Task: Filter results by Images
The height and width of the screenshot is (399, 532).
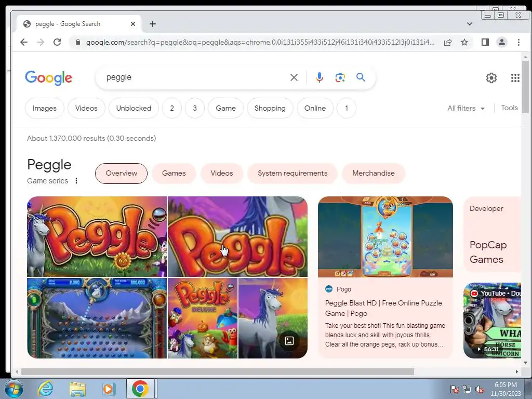Action: tap(45, 108)
